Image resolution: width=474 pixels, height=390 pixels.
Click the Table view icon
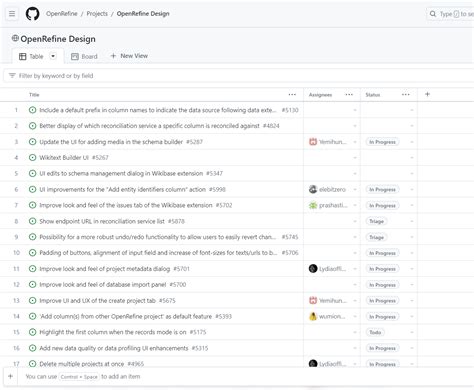click(22, 56)
